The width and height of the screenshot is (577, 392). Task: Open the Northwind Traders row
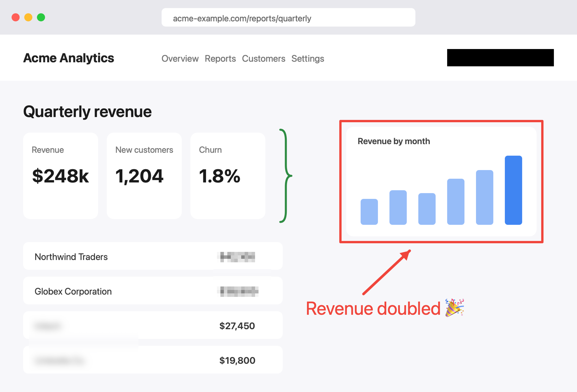pyautogui.click(x=153, y=256)
